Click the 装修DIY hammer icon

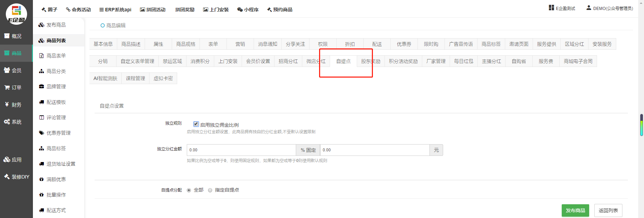point(7,176)
